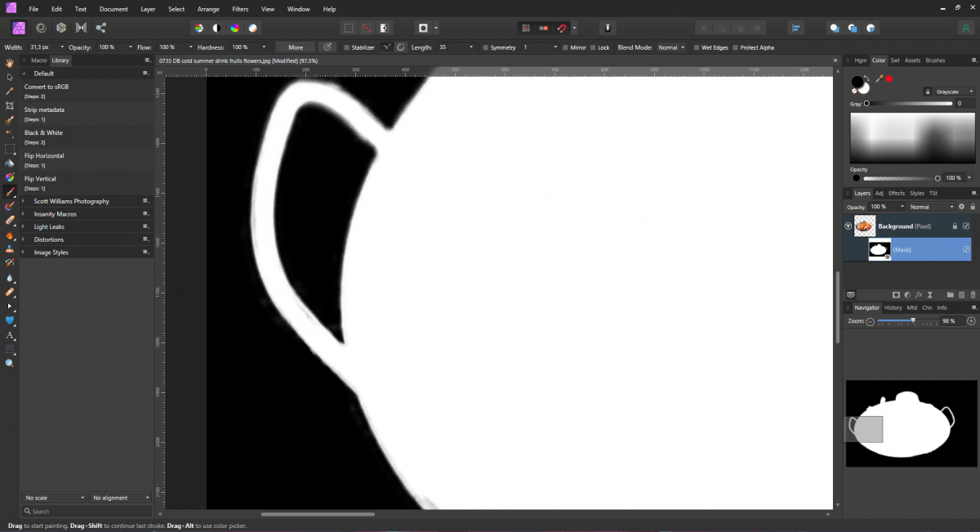The height and width of the screenshot is (532, 980).
Task: Open the brush Hardness dropdown
Action: click(265, 47)
